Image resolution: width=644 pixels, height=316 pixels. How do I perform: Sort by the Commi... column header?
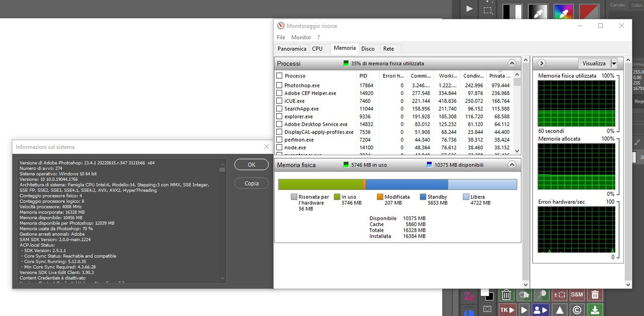420,76
